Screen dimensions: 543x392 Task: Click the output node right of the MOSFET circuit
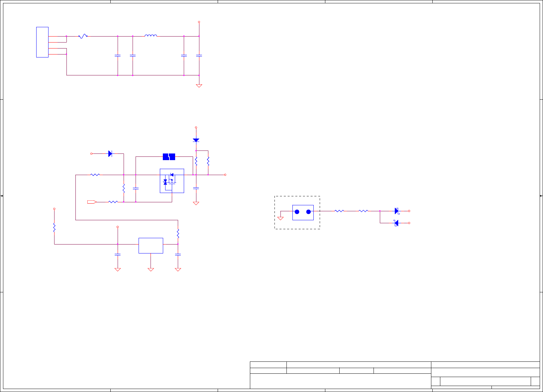point(225,175)
